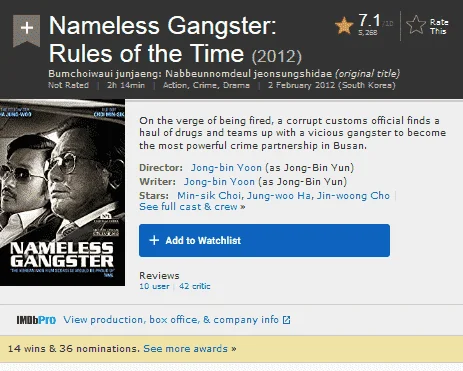The height and width of the screenshot is (371, 463).
Task: Click the Add to Watchlist button
Action: tap(264, 240)
